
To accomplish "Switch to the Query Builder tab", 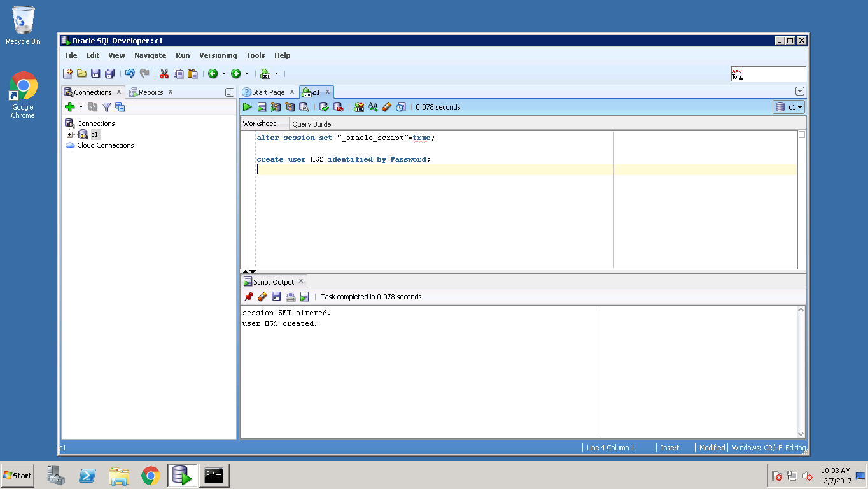I will tap(312, 124).
